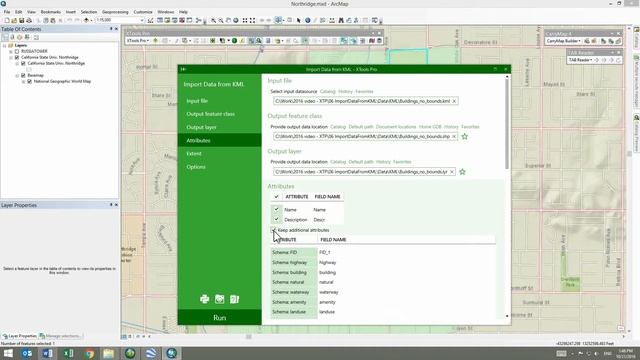Click the Identify info tool icon
Viewport: 640px width, 360px height.
pos(308,20)
